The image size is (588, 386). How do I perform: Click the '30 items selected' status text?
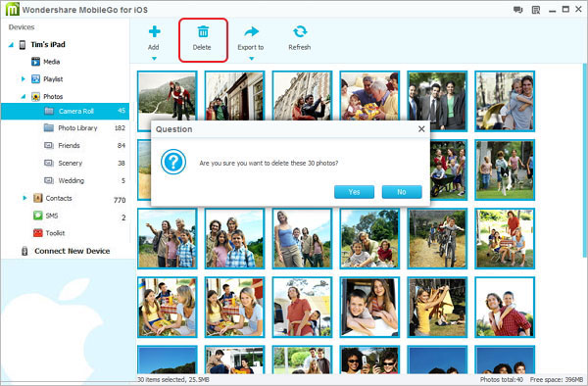point(172,379)
